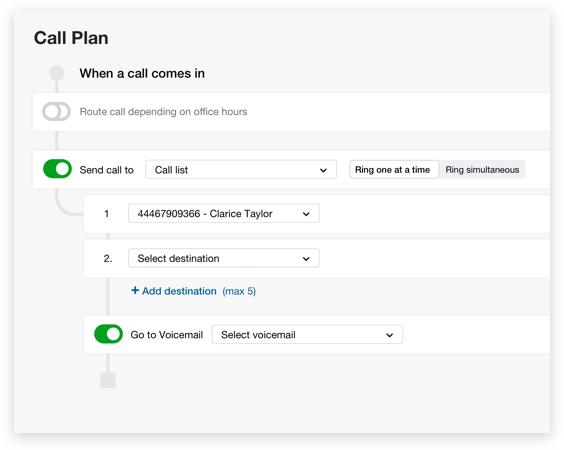Open the Clarice Taylor destination dropdown
The image size is (564, 450).
pyautogui.click(x=223, y=214)
